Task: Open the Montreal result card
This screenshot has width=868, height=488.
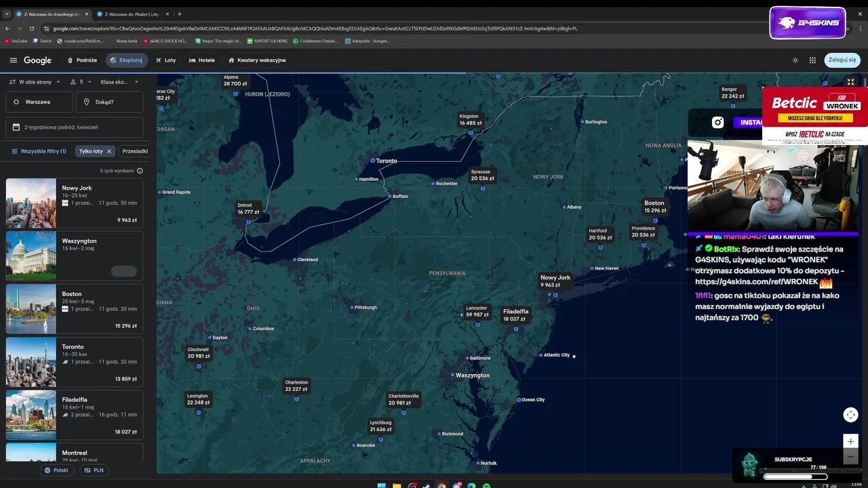Action: (75, 453)
